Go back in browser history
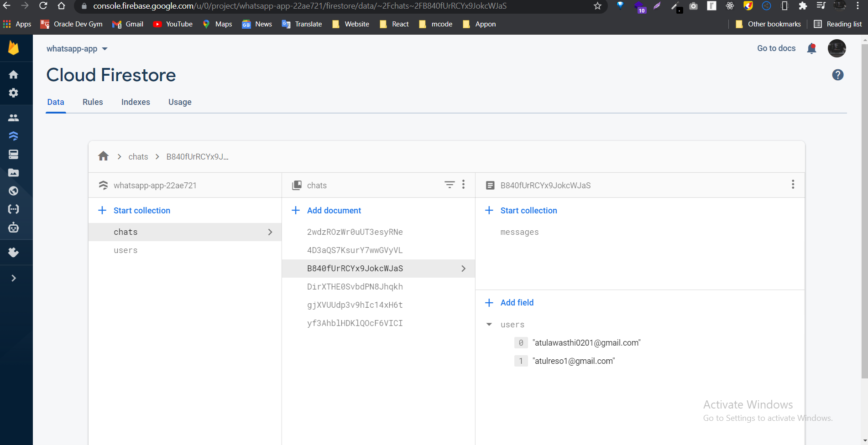Image resolution: width=868 pixels, height=445 pixels. 7,6
